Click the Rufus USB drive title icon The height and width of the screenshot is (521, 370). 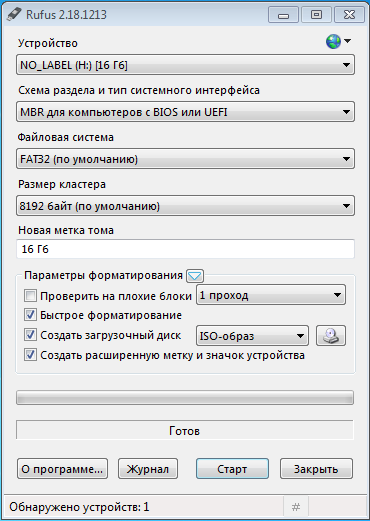click(14, 14)
